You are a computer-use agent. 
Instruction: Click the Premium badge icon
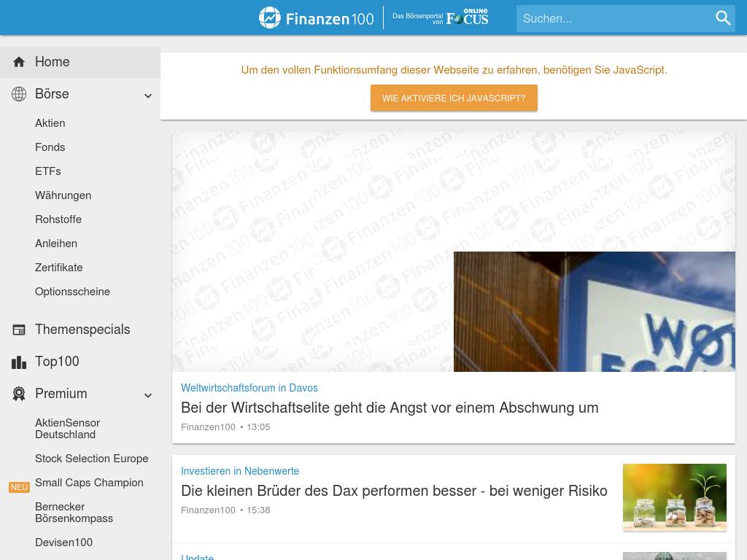point(19,394)
